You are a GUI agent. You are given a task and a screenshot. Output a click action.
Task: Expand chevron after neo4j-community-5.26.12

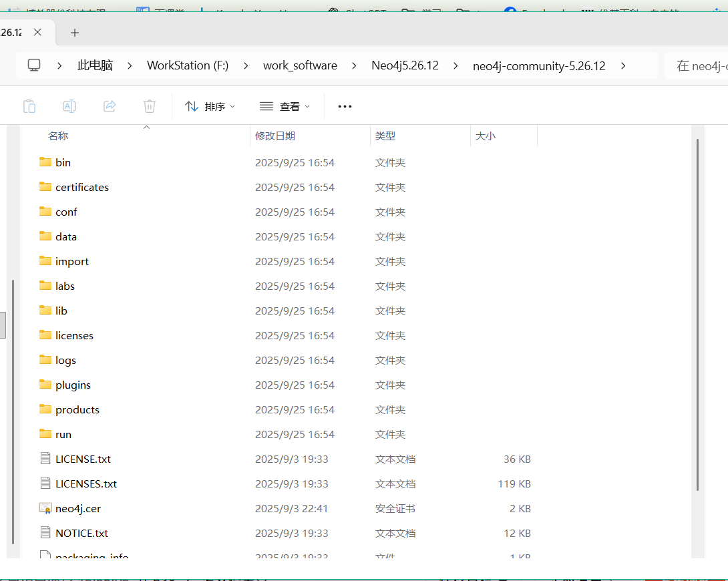[x=623, y=66]
